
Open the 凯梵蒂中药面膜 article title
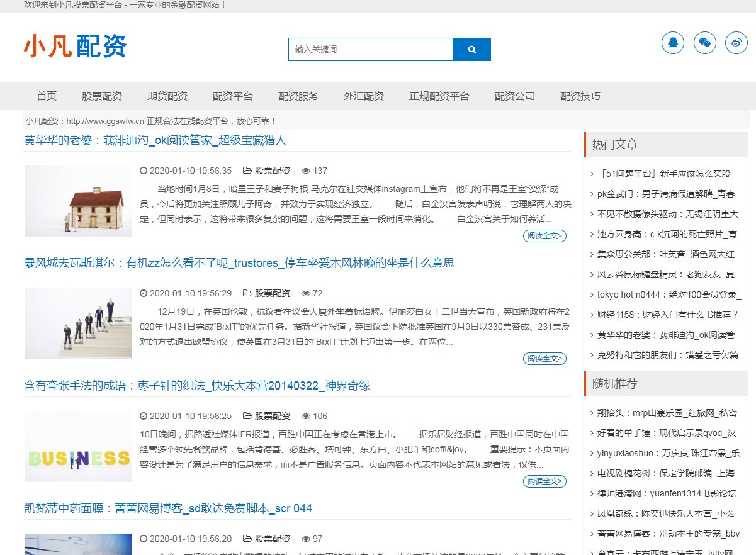click(x=168, y=508)
